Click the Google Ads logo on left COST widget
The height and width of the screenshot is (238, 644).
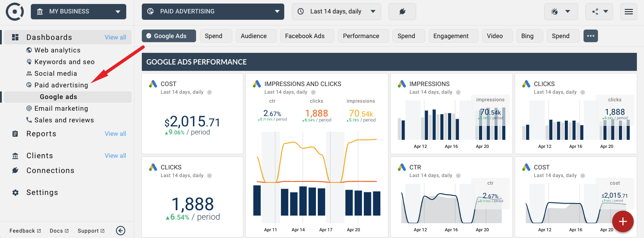tap(153, 84)
